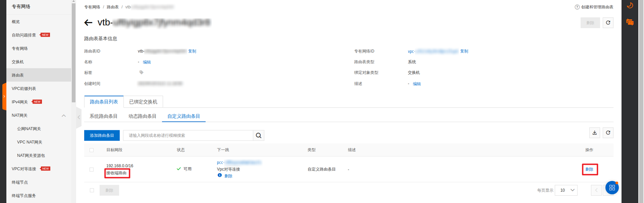644x203 pixels.
Task: Search route entries with magnifier icon
Action: (x=259, y=136)
